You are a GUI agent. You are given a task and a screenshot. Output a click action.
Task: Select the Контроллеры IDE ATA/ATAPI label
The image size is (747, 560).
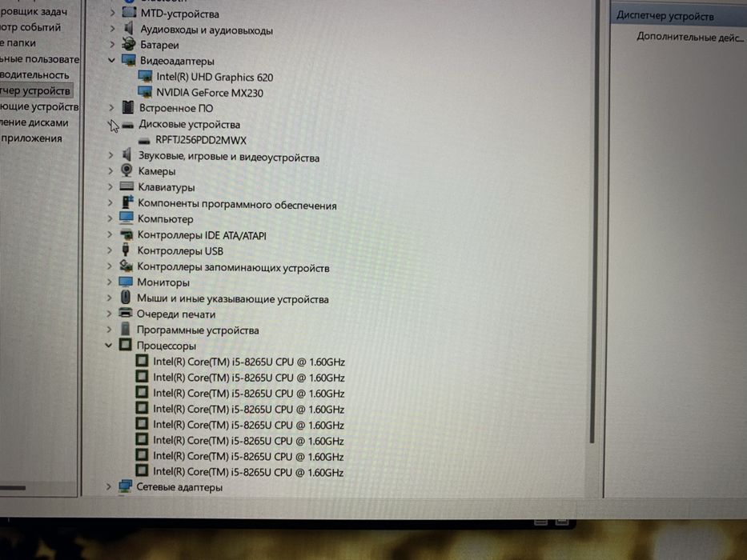click(x=202, y=235)
